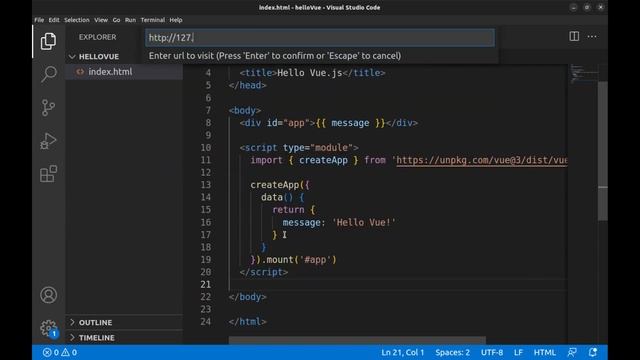Click the closing </html> tag
Viewport: 640px width, 360px height.
tap(247, 322)
